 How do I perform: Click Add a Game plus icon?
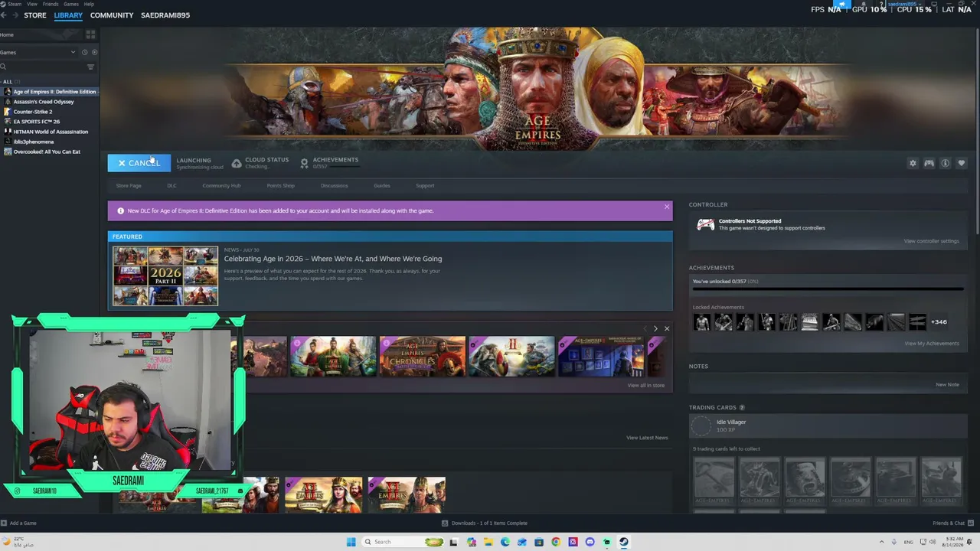[x=4, y=523]
